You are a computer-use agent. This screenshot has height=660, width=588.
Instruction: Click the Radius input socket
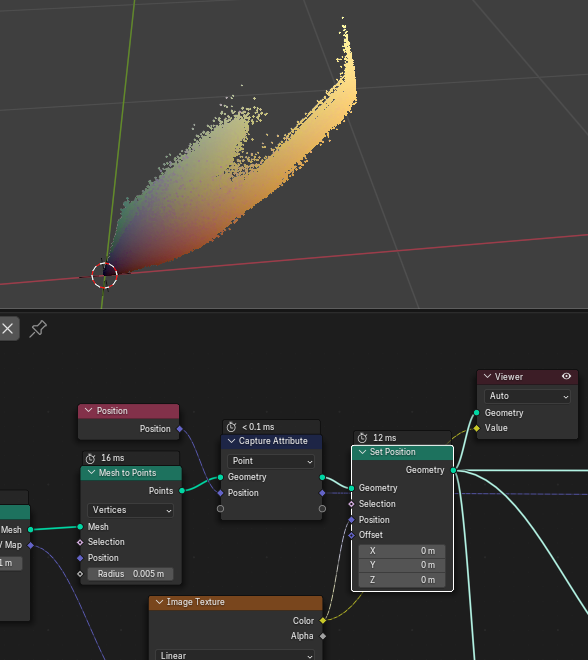[80, 574]
